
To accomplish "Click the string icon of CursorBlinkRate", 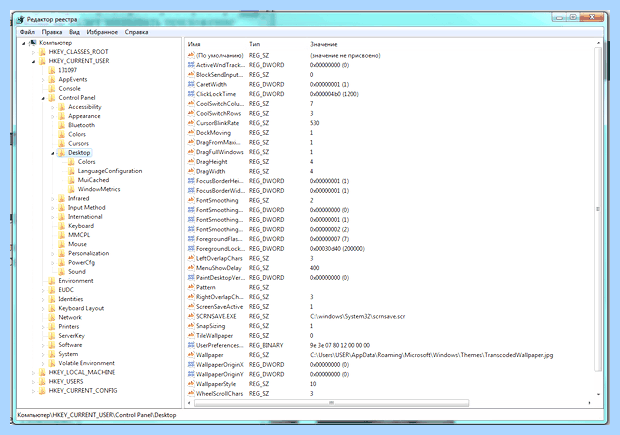I will pos(191,123).
